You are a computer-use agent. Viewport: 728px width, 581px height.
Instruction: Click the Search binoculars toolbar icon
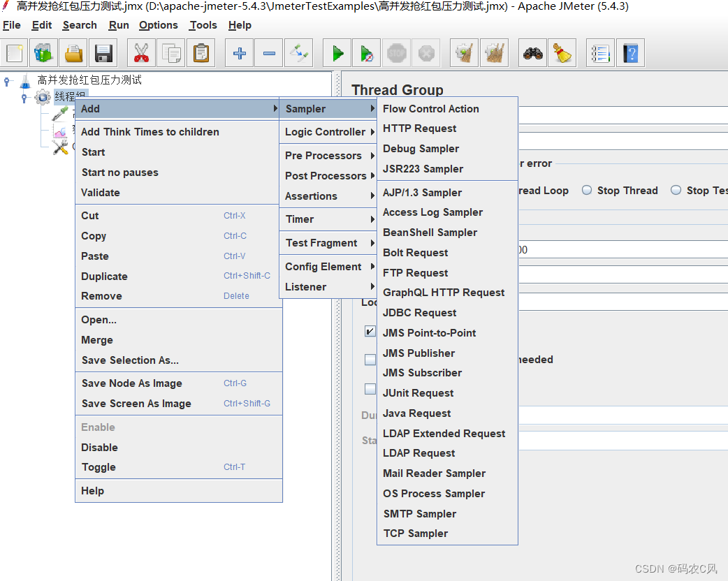tap(533, 53)
